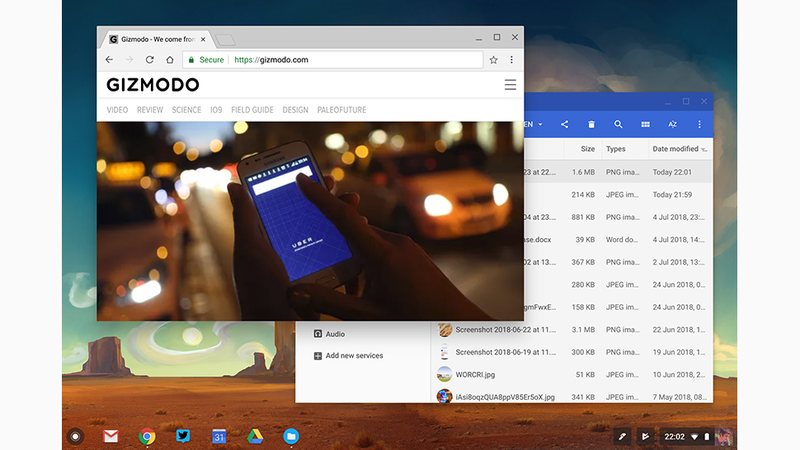
Task: Sort files by Types column
Action: (616, 149)
